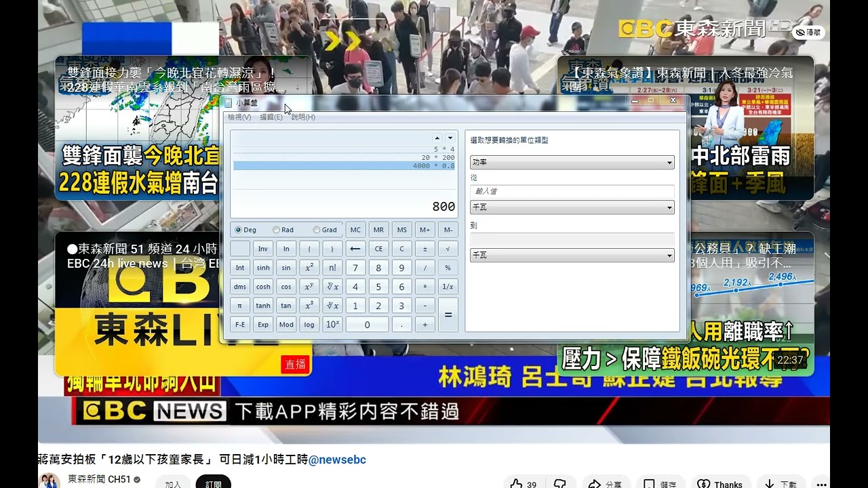
Task: Click the multiplication key
Action: coord(425,287)
